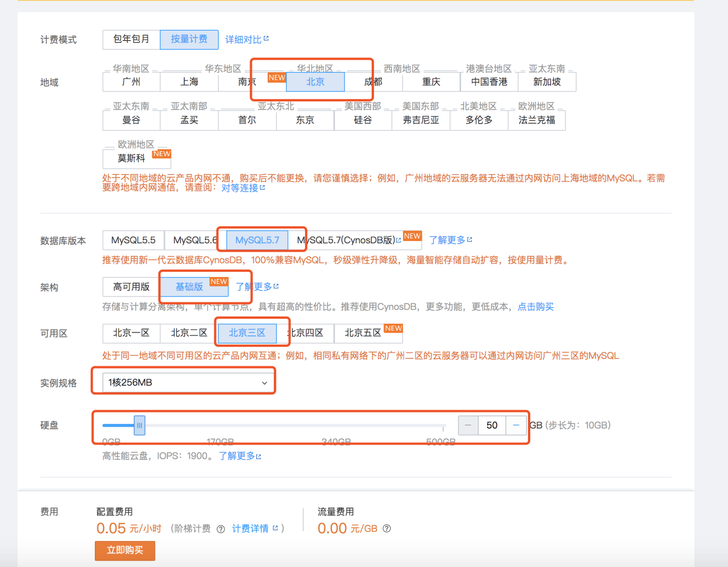Pick the 法兰克福 region

point(537,120)
